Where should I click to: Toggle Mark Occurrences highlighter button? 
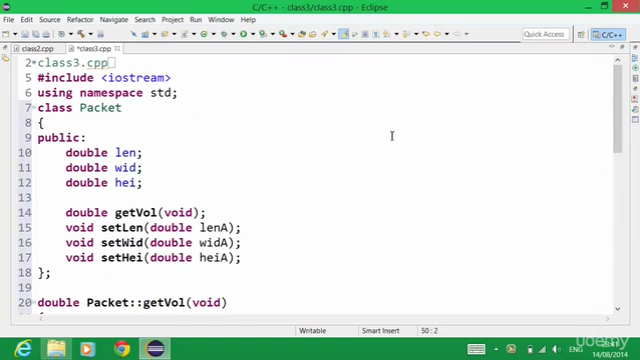coord(344,34)
